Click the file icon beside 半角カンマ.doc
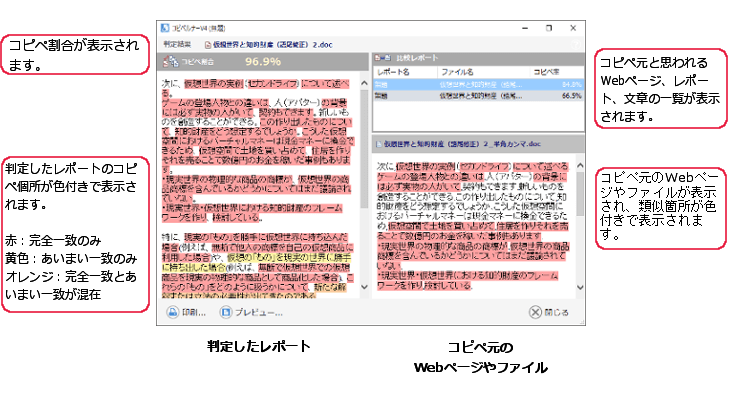The height and width of the screenshot is (420, 730). [379, 144]
